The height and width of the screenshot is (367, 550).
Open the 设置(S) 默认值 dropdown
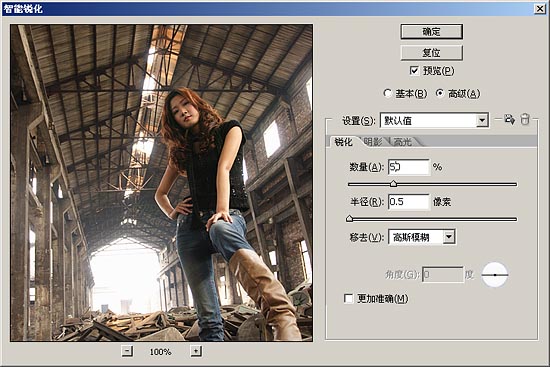434,121
